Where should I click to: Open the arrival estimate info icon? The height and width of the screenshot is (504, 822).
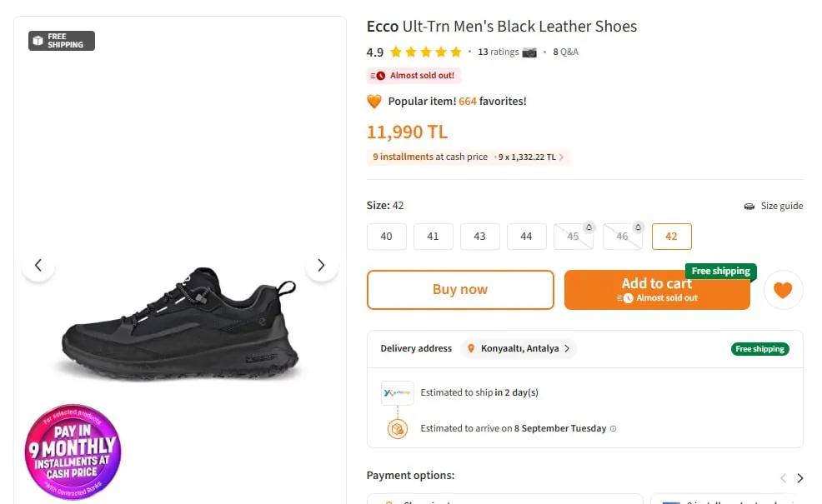(613, 428)
